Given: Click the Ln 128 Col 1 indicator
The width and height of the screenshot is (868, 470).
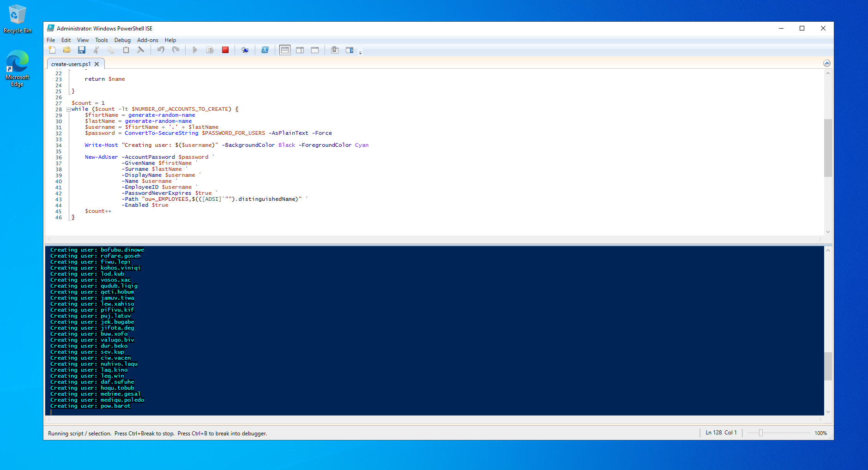Looking at the screenshot, I should (721, 433).
